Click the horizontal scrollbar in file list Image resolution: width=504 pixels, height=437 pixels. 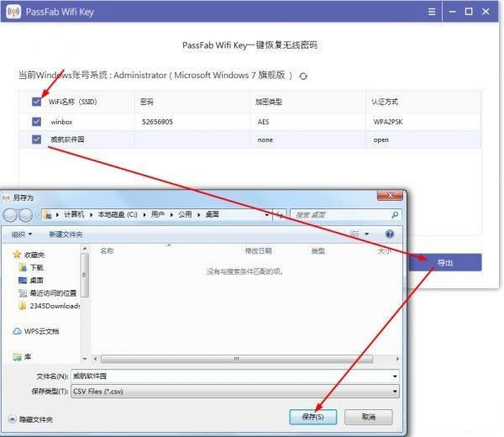237,359
